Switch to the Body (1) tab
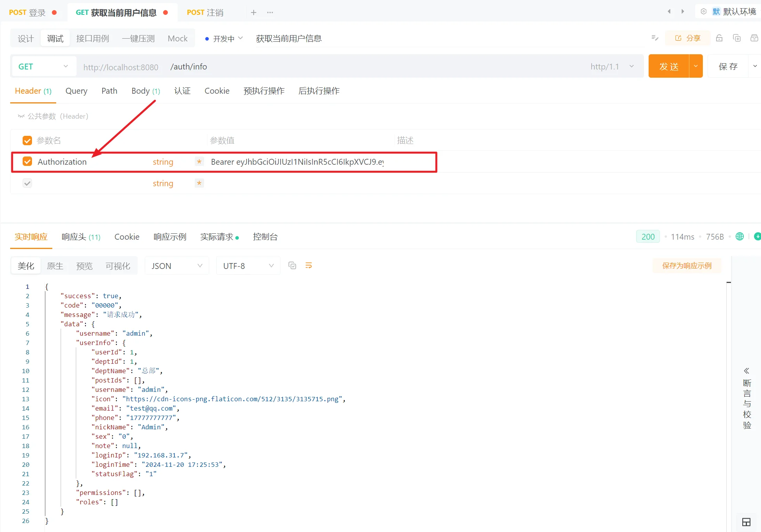Viewport: 761px width, 532px height. pyautogui.click(x=146, y=91)
